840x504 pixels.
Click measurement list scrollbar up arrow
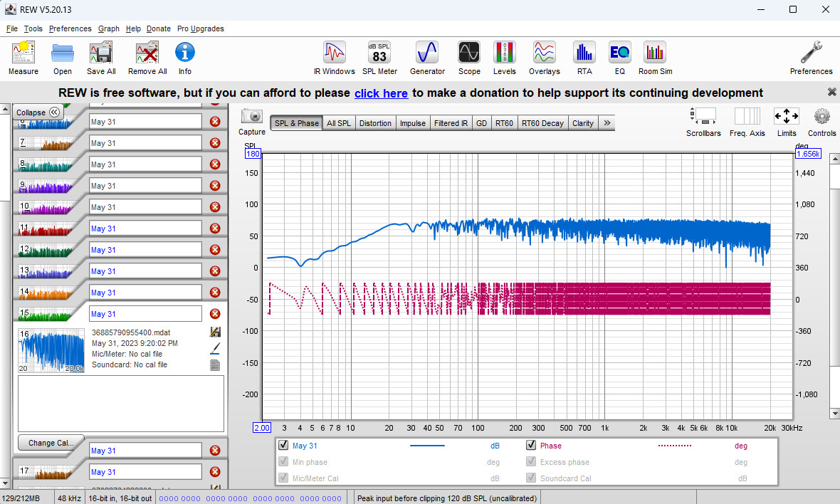[x=5, y=109]
